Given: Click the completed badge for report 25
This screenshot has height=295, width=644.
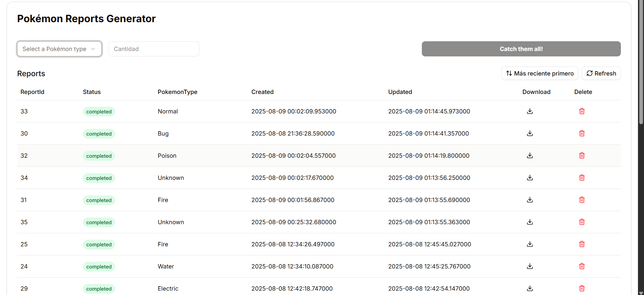Looking at the screenshot, I should pos(99,244).
